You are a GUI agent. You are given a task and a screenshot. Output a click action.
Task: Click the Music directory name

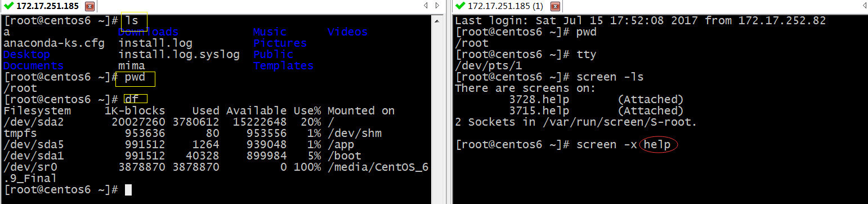coord(270,32)
